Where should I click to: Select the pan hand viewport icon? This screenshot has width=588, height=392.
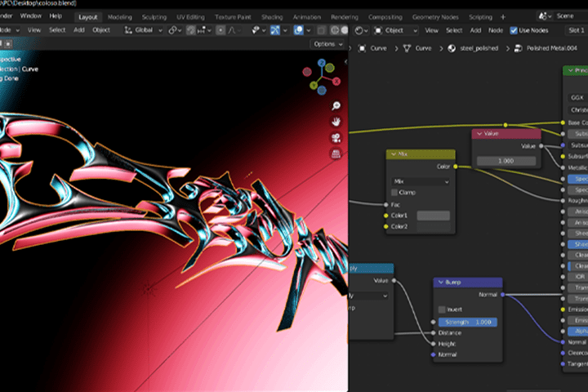pyautogui.click(x=336, y=122)
